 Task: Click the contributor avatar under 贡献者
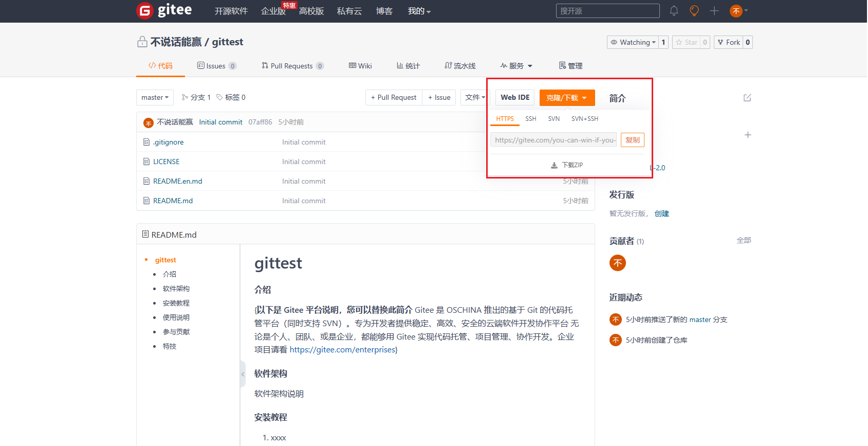pos(618,263)
